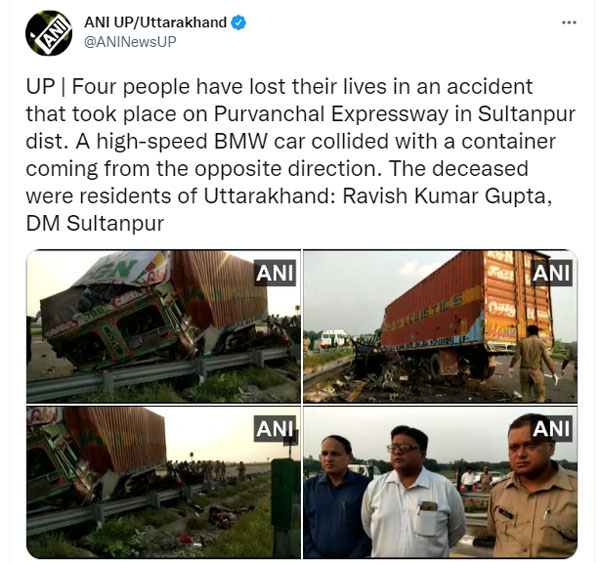Open the @ANINewsUP handle link
The height and width of the screenshot is (563, 600).
point(130,41)
